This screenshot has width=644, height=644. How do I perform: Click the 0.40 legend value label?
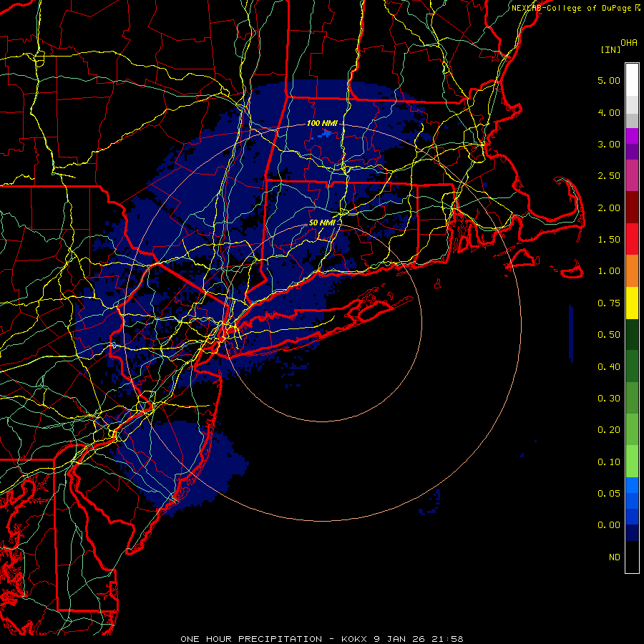point(609,367)
